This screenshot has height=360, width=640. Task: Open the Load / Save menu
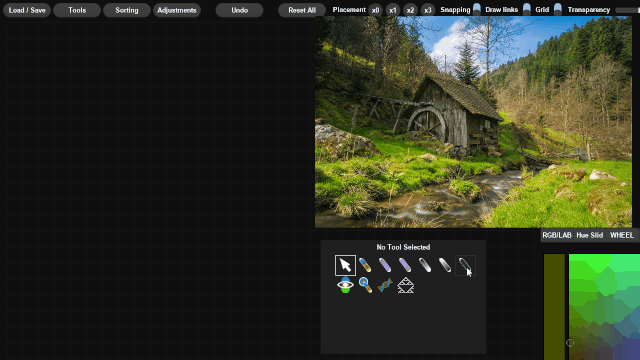pos(27,10)
